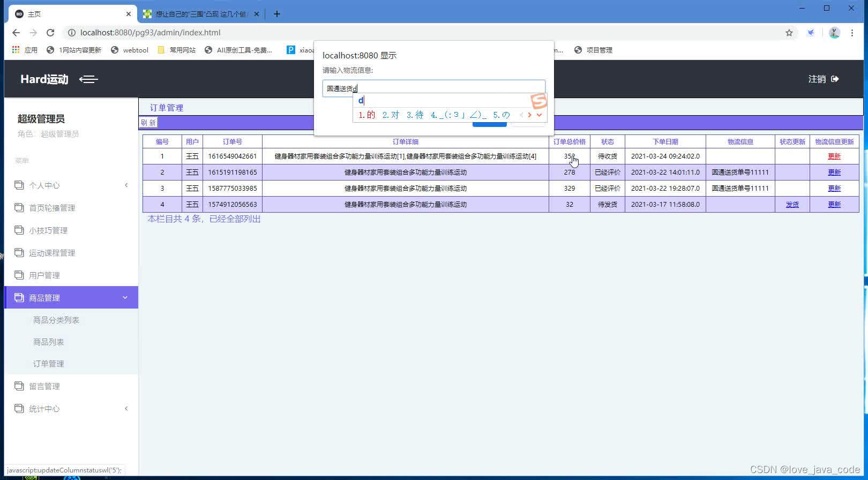The width and height of the screenshot is (868, 480).
Task: Click the blue bird extension icon
Action: (811, 33)
